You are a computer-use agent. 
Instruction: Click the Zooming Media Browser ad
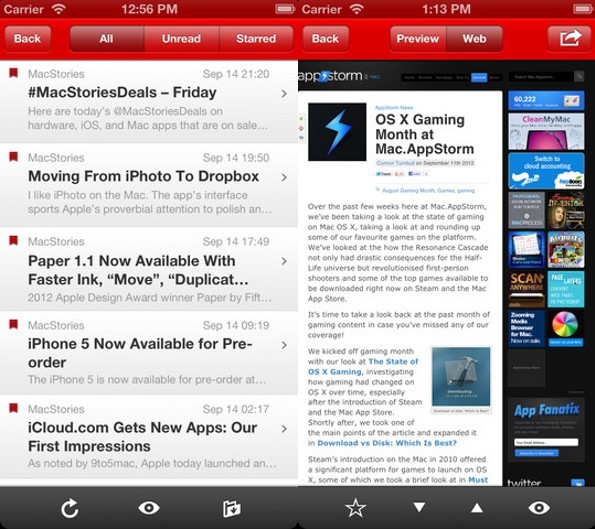(526, 329)
